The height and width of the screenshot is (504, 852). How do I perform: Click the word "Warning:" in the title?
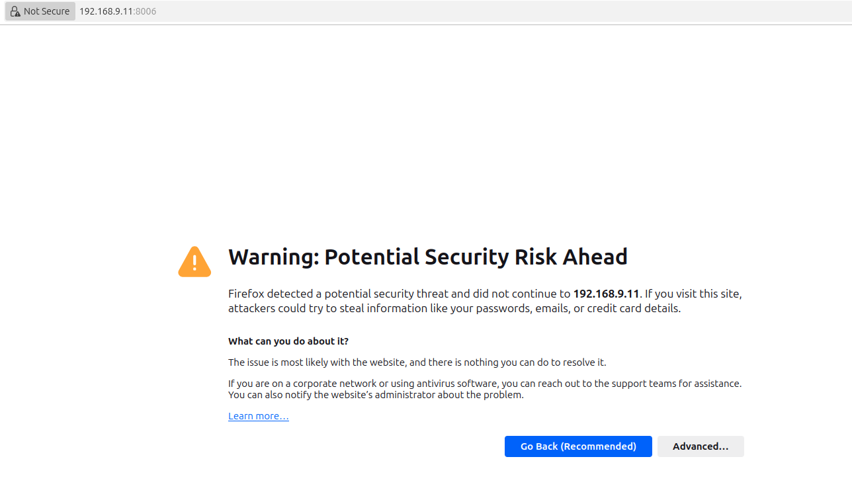273,257
